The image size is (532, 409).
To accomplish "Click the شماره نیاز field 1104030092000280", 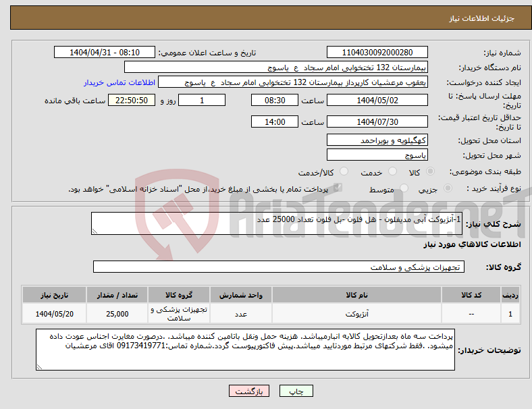I will (x=377, y=52).
